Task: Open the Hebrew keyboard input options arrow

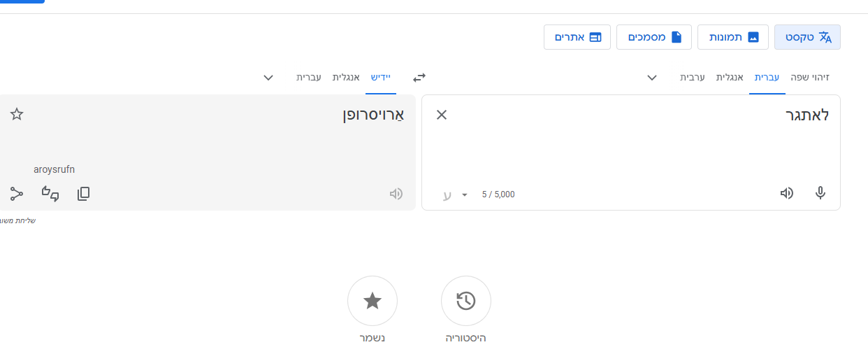Action: 465,194
